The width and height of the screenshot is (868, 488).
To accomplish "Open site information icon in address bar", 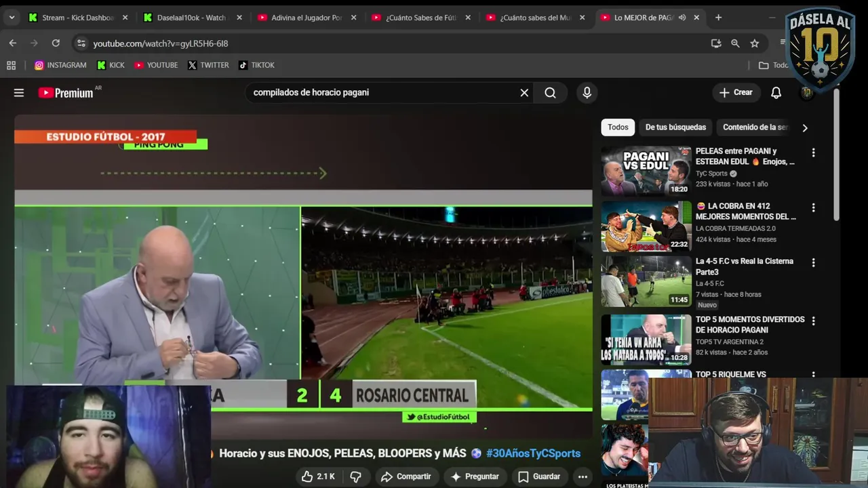I will [x=81, y=43].
